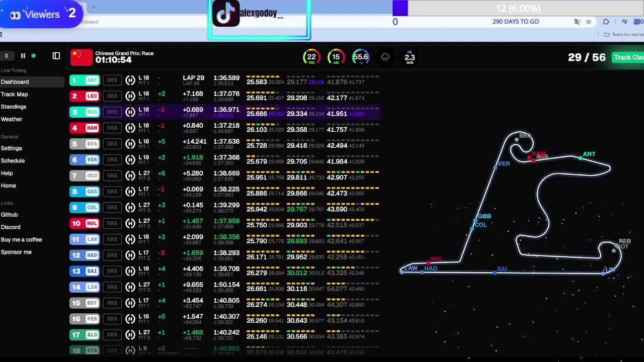This screenshot has height=362, width=644.
Task: Open the Track Map page
Action: 14,94
